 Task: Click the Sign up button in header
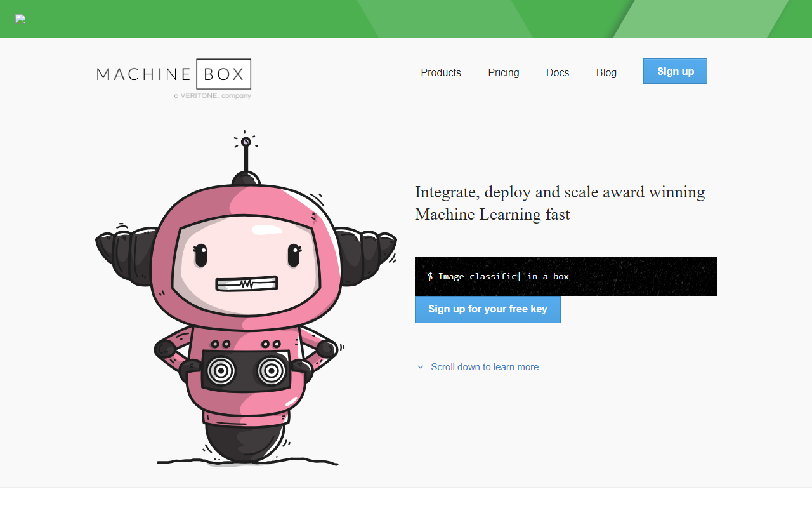point(675,71)
